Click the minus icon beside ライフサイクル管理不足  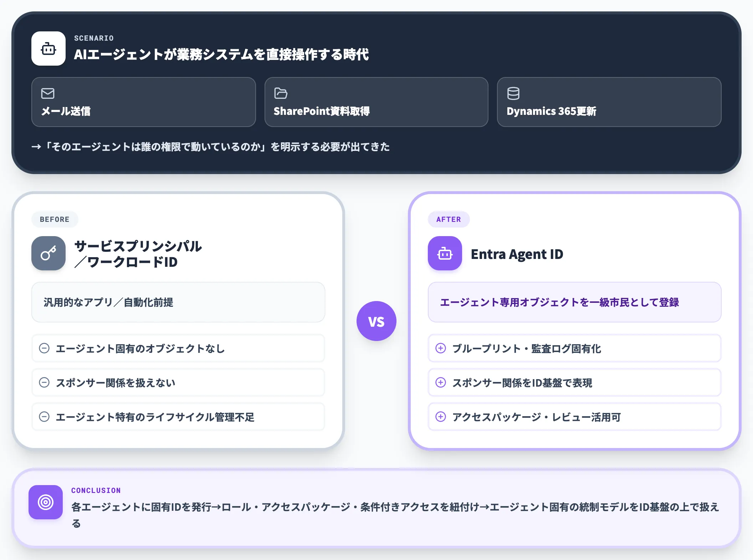[x=44, y=417]
